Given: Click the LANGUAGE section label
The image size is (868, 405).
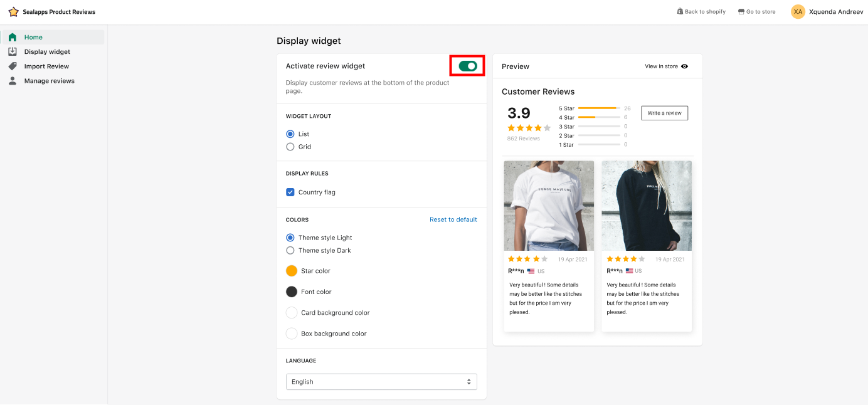Looking at the screenshot, I should coord(301,360).
